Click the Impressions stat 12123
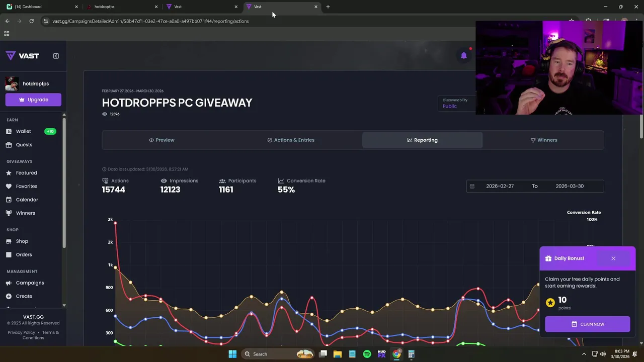The image size is (644, 362). [x=170, y=190]
